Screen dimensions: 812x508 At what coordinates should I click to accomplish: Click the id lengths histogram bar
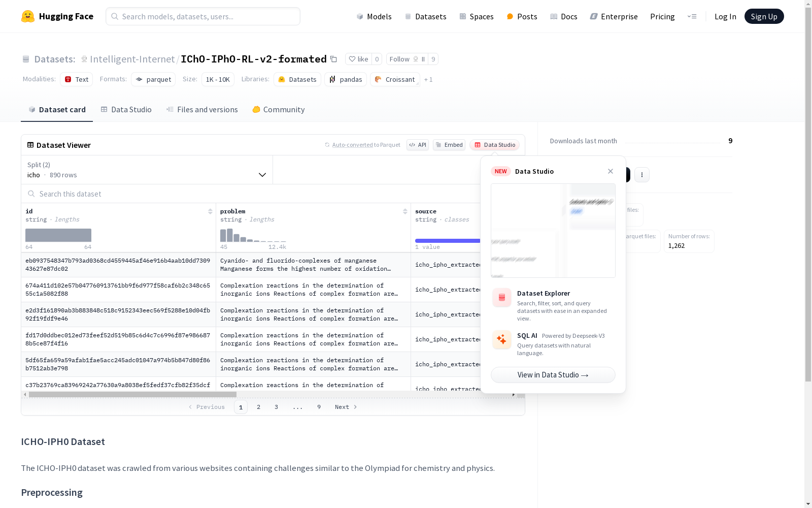pyautogui.click(x=58, y=235)
